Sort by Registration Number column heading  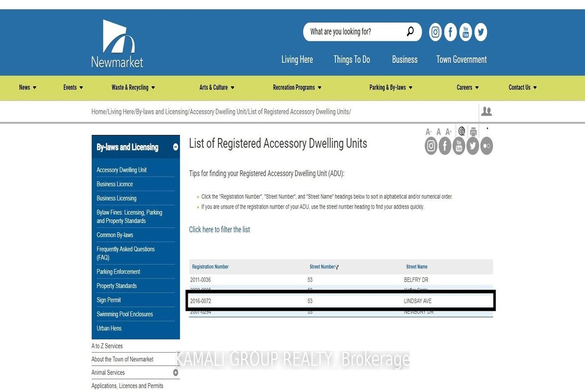coord(210,267)
